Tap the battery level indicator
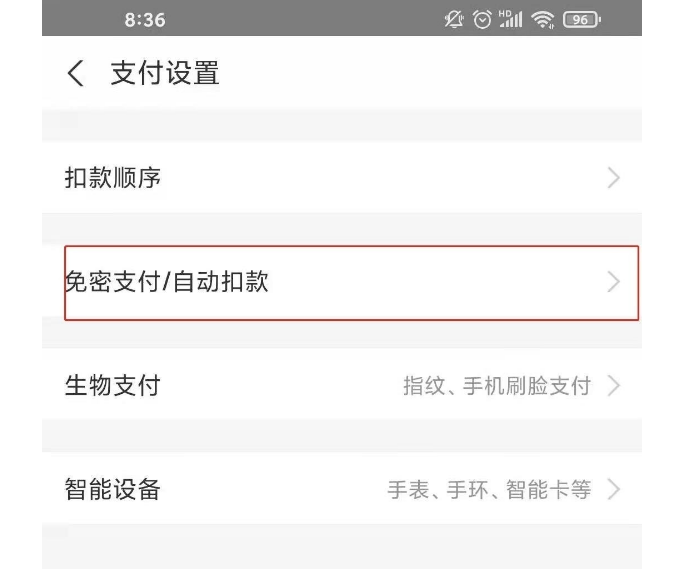The width and height of the screenshot is (687, 569). [581, 19]
